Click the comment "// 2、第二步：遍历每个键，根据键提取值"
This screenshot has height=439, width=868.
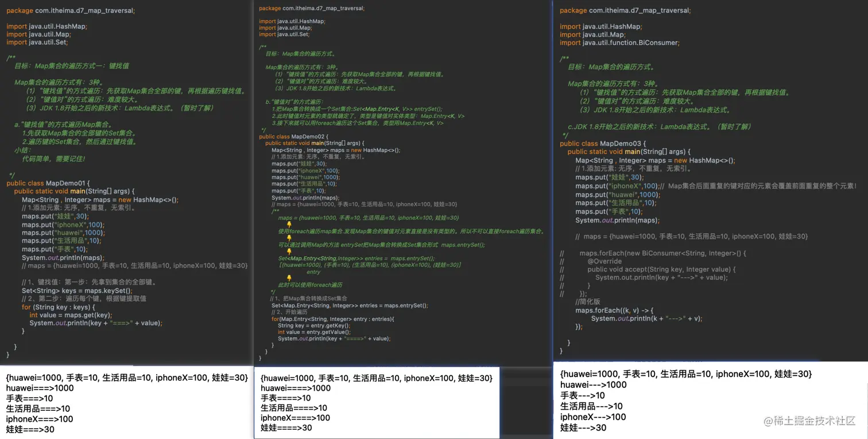point(84,298)
